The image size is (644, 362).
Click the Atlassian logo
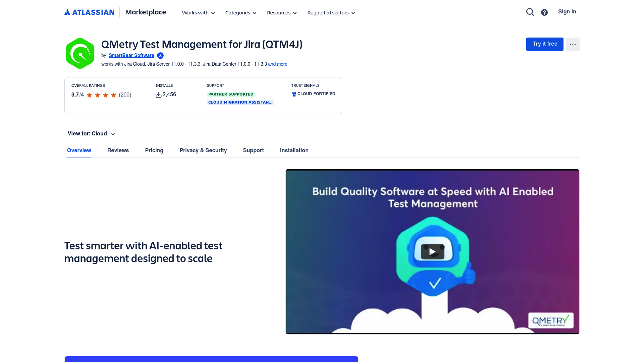tap(89, 12)
